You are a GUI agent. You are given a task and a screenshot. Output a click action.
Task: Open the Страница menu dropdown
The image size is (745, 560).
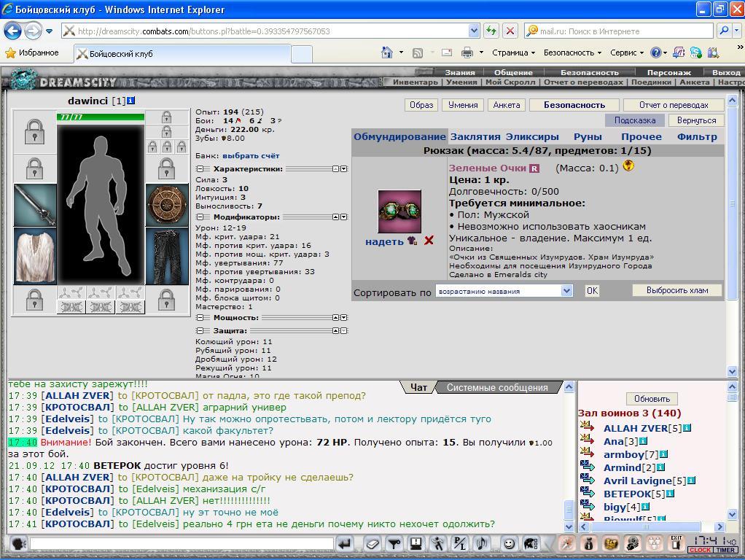click(514, 52)
